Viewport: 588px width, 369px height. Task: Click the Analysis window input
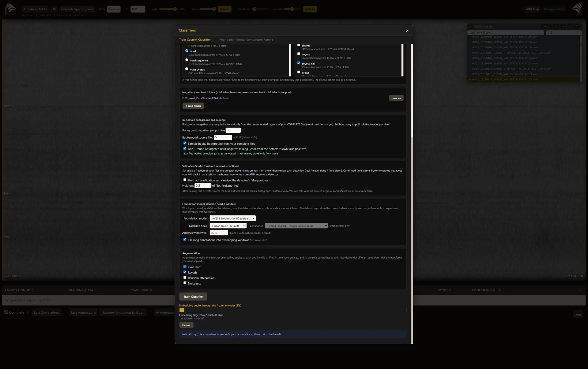click(x=219, y=233)
